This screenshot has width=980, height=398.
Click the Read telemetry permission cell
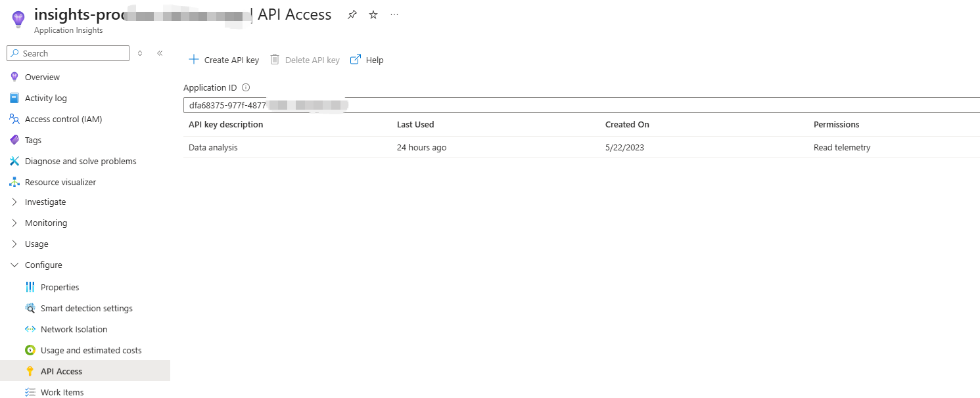[x=842, y=148]
